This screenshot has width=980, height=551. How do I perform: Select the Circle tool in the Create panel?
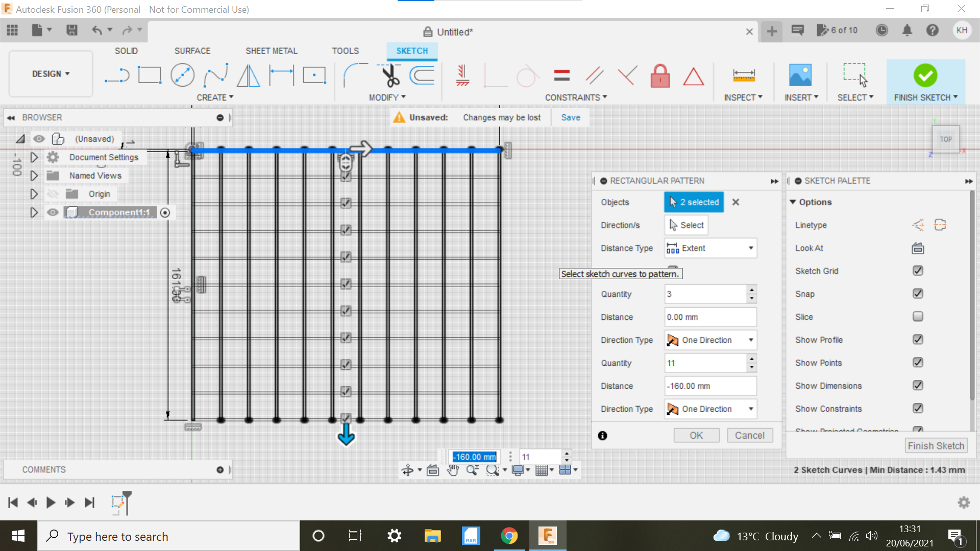pyautogui.click(x=182, y=74)
